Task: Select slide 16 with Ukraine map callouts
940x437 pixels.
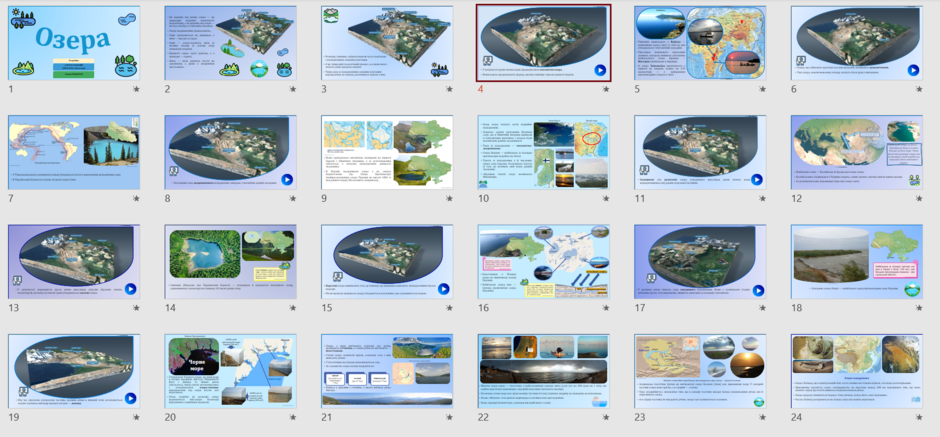Action: [x=544, y=262]
